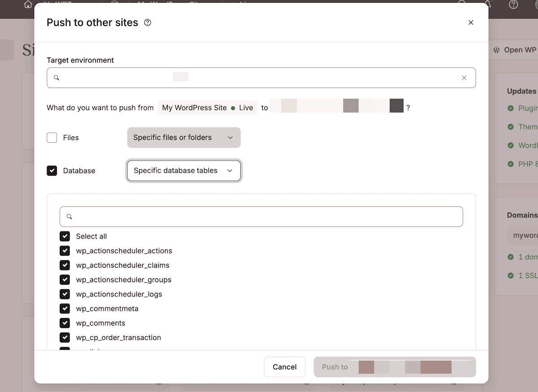Open the Specific files or folders dropdown
Screen dimensions: 538x392
coord(183,137)
